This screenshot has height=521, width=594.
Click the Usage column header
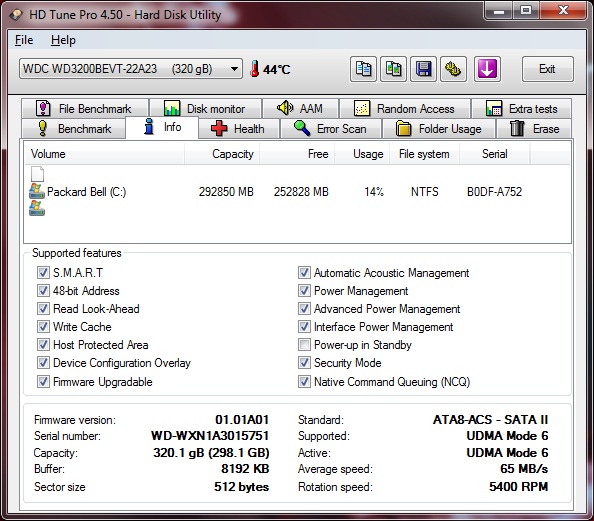pos(362,154)
